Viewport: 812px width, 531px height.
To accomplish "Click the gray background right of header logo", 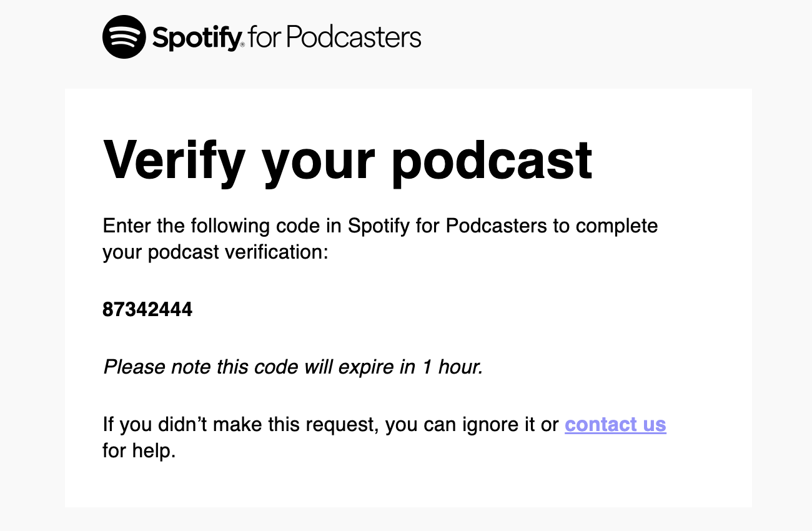I will [x=593, y=37].
